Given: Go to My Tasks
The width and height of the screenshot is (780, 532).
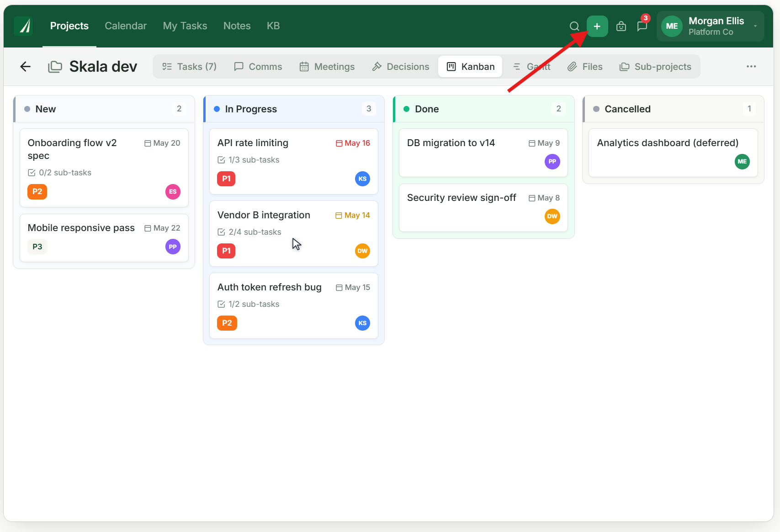Looking at the screenshot, I should [185, 26].
